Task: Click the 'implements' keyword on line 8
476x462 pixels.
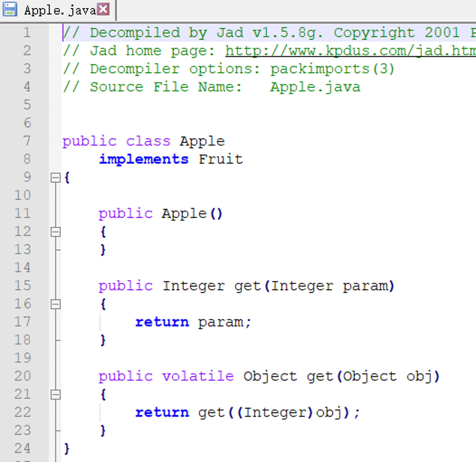Action: 144,160
